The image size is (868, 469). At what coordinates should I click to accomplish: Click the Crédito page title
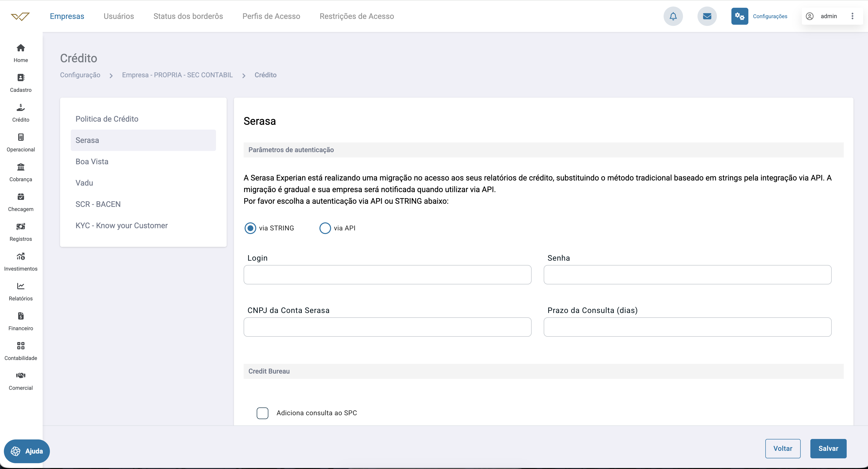78,58
